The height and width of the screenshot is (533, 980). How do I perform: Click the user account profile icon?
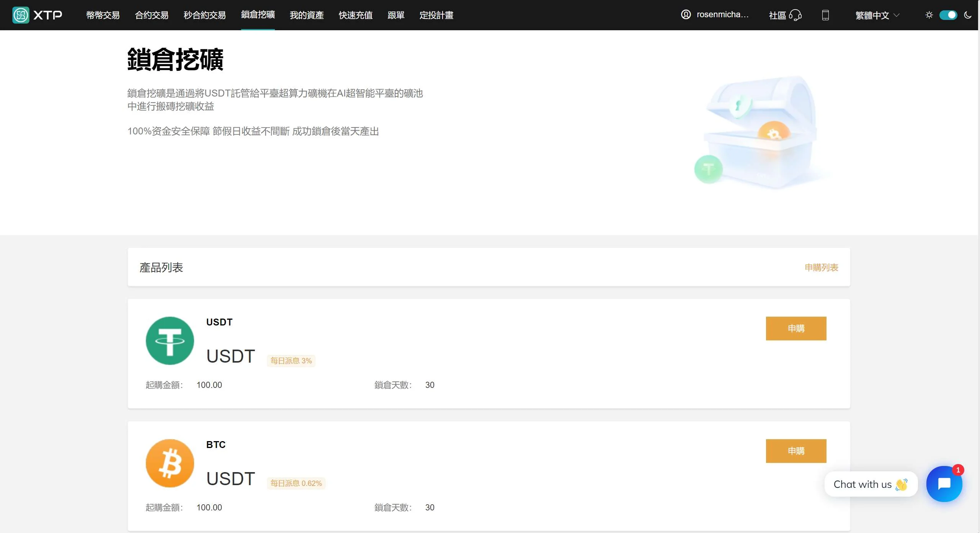click(686, 15)
